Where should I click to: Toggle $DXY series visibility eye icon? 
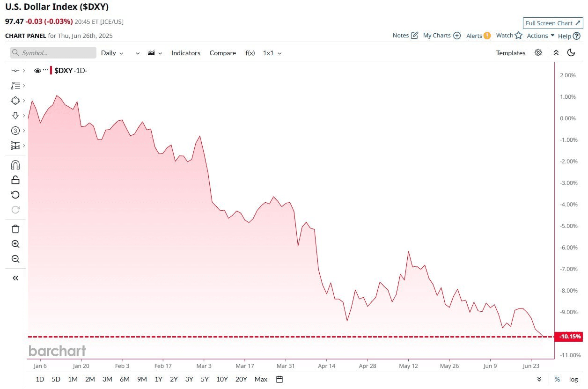(37, 71)
